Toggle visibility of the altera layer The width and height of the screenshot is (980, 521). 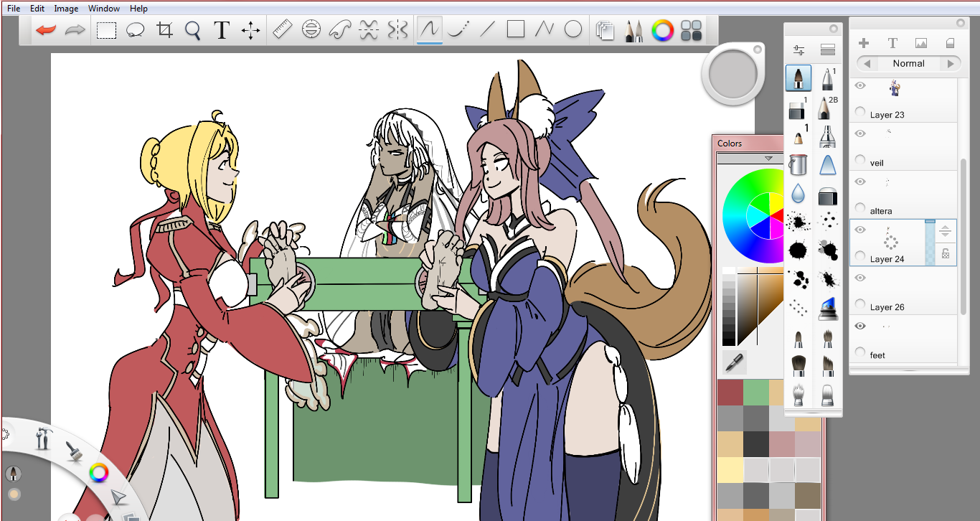(x=860, y=182)
